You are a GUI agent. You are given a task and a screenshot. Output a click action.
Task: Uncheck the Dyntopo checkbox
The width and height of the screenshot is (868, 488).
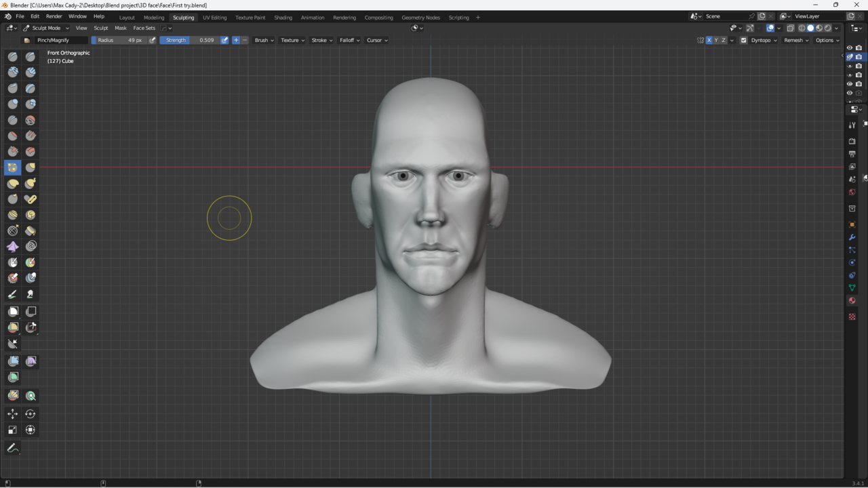pyautogui.click(x=743, y=40)
